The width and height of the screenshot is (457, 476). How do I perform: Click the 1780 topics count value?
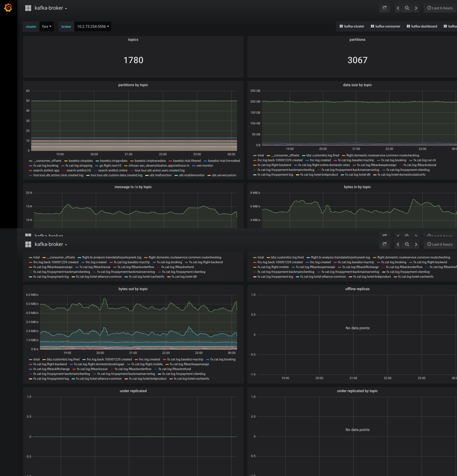[x=133, y=60]
